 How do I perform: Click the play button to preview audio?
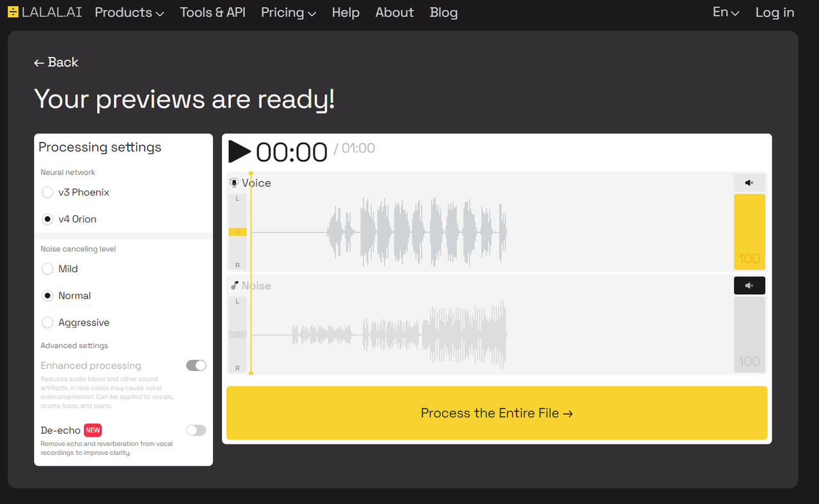(x=239, y=152)
